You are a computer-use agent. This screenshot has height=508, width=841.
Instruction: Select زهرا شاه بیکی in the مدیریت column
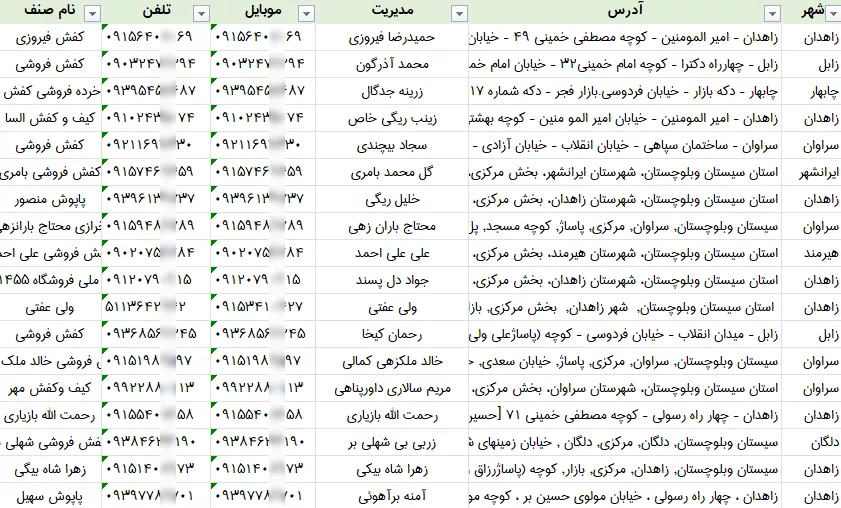392,469
